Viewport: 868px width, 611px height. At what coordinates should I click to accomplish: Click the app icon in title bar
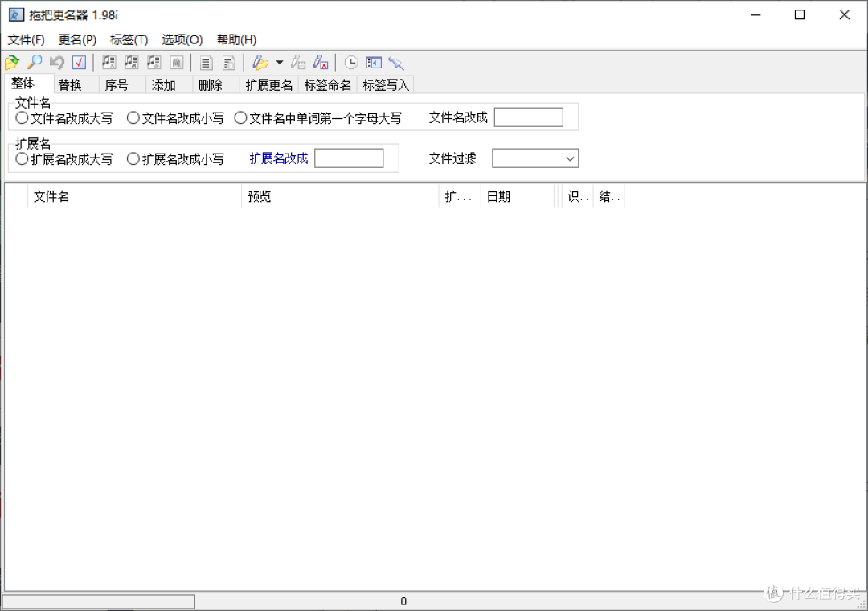pyautogui.click(x=16, y=14)
